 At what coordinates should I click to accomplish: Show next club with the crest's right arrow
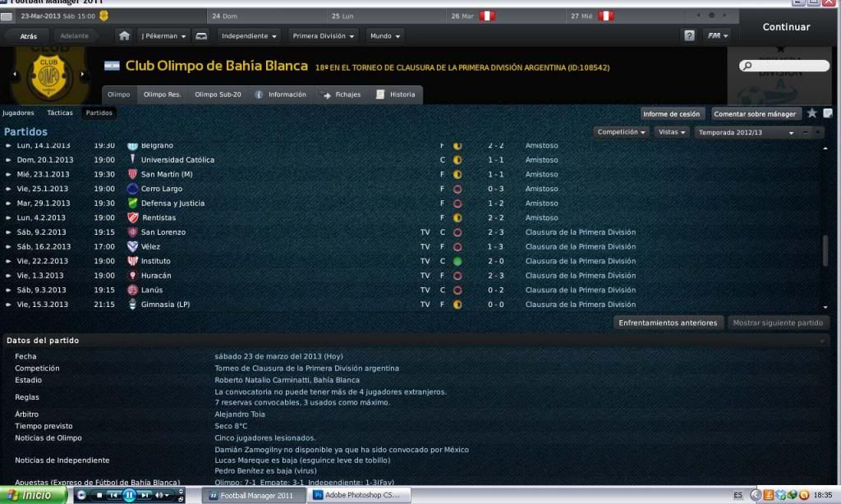[83, 74]
